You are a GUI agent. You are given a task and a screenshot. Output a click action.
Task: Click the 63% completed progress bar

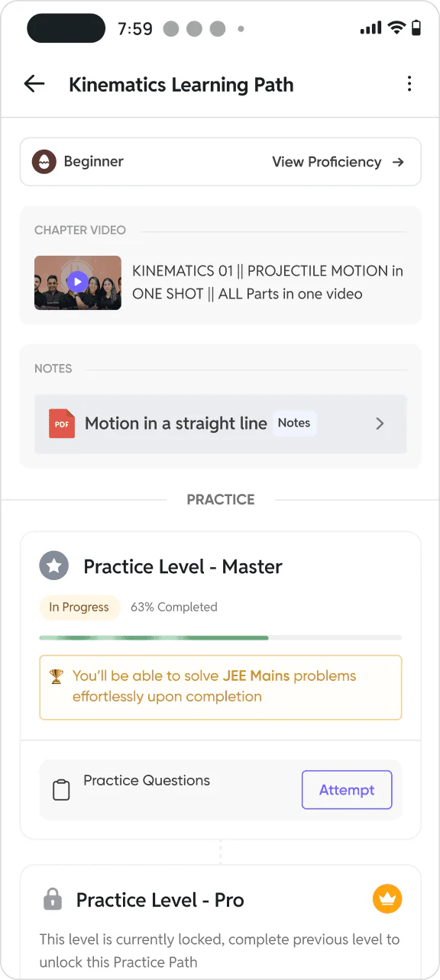220,637
